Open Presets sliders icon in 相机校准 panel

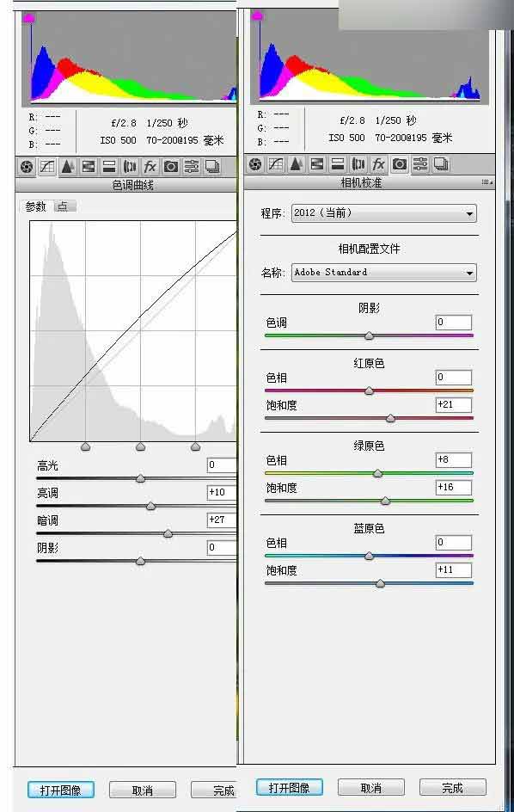click(419, 164)
